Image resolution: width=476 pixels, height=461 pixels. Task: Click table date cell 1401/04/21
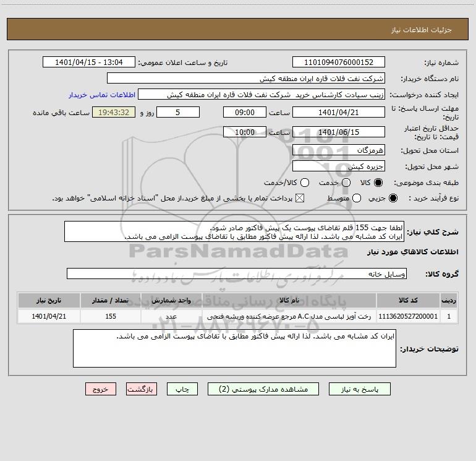(49, 316)
